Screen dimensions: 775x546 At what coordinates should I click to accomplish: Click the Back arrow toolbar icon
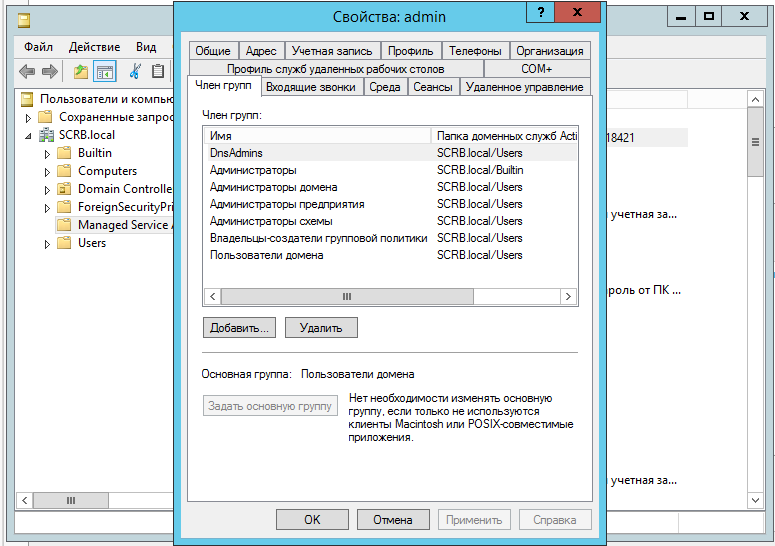pyautogui.click(x=27, y=72)
